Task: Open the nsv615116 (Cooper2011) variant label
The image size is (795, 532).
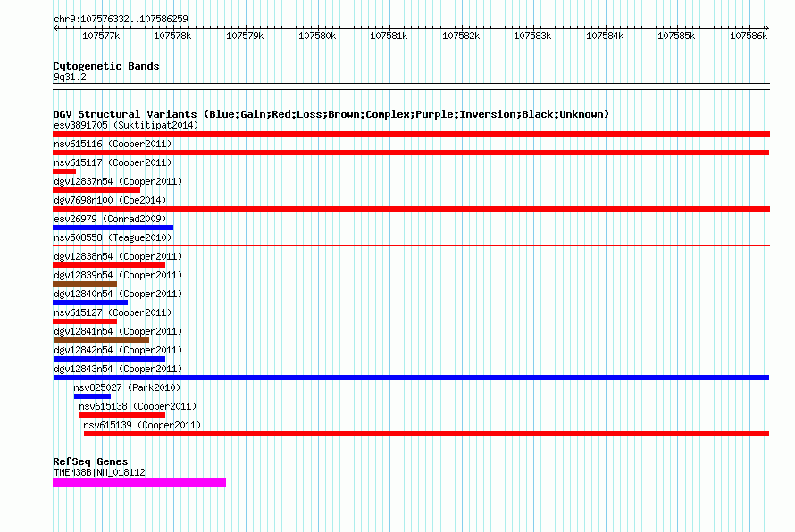Action: tap(113, 144)
